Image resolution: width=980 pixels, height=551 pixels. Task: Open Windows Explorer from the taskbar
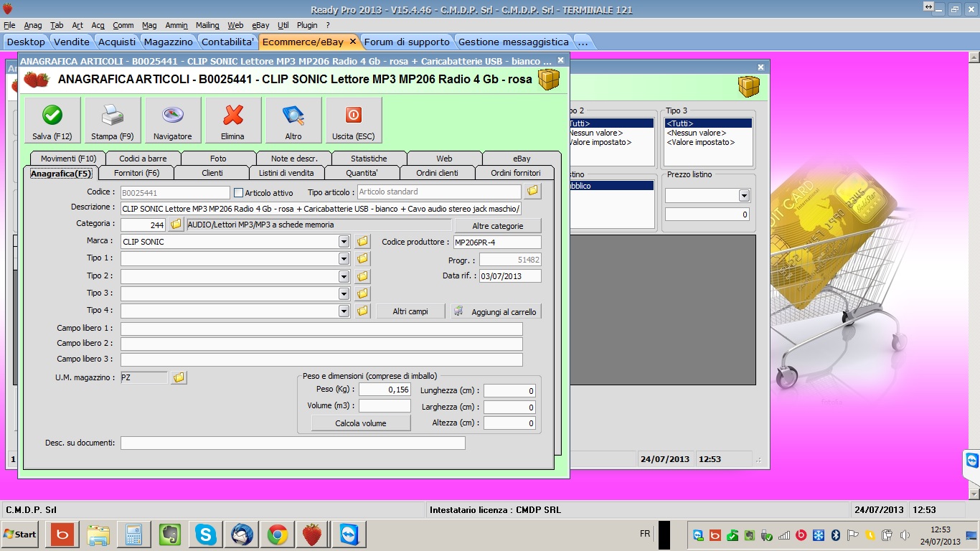(98, 534)
